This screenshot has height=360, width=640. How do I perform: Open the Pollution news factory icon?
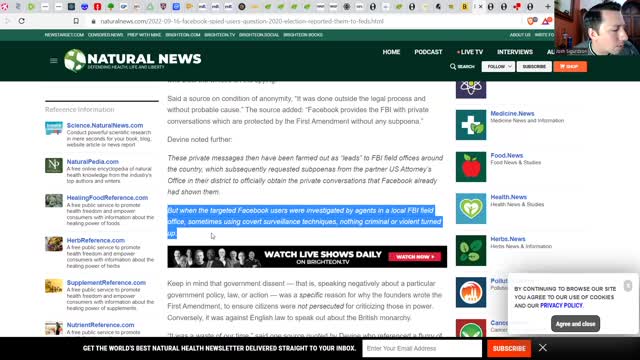click(471, 292)
